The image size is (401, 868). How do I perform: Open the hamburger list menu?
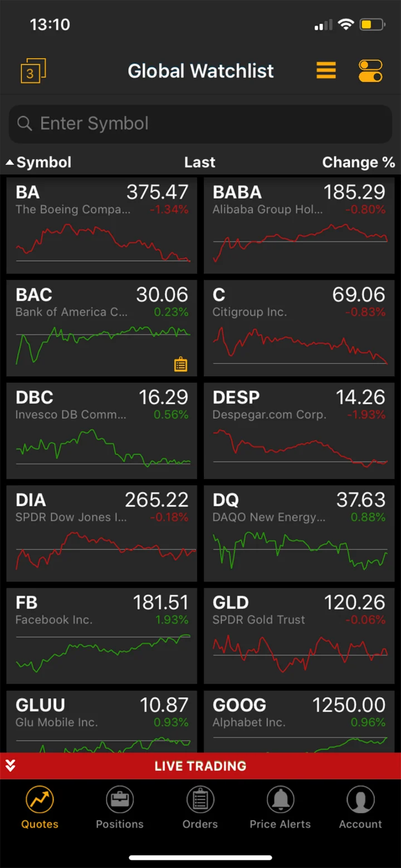[x=326, y=70]
